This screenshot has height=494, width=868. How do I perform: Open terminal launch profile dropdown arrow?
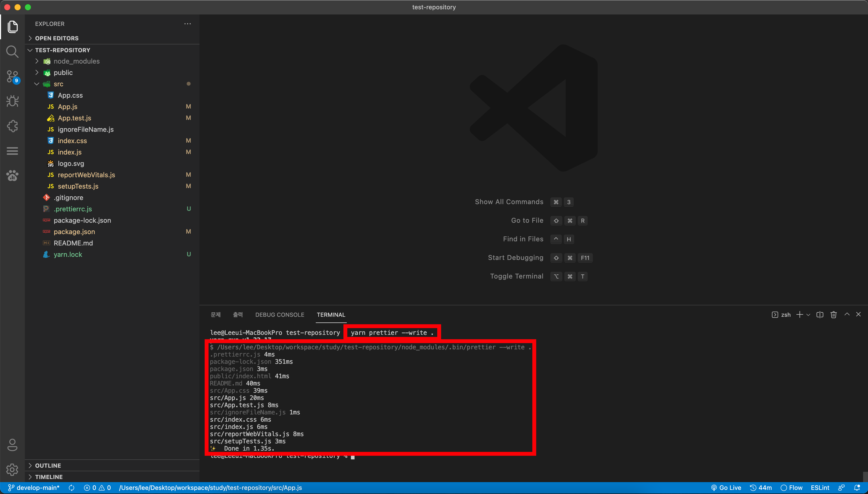[x=808, y=315]
